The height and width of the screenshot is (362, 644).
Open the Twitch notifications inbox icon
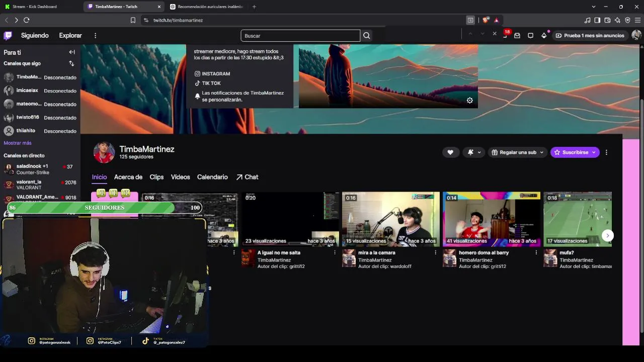click(x=517, y=36)
